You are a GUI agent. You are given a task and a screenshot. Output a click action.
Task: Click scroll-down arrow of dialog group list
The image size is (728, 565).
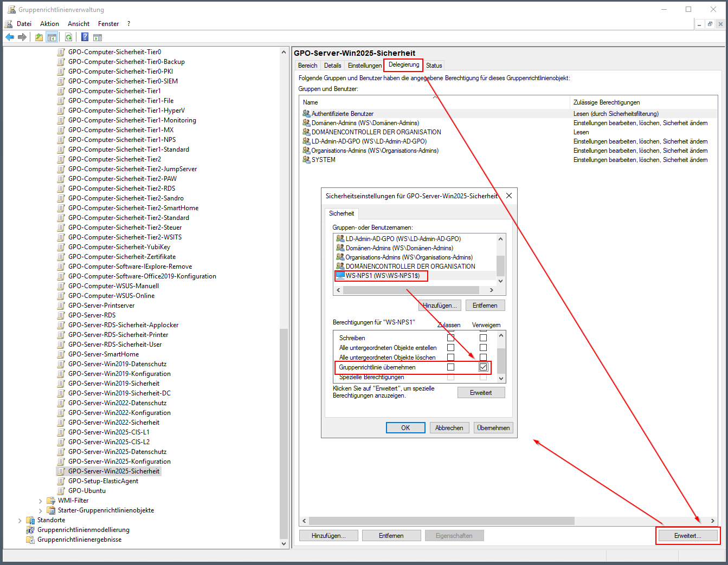click(x=500, y=281)
